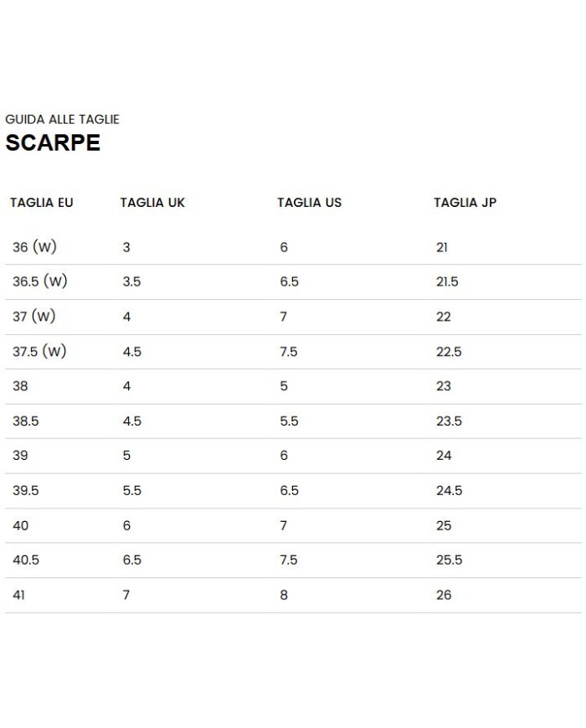Click JP size 23.5 value
This screenshot has height=728, width=586.
[x=449, y=421]
